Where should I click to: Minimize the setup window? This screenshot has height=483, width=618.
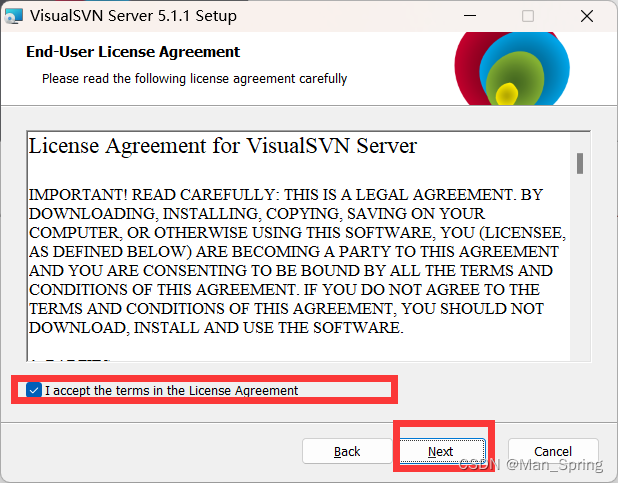(x=470, y=16)
